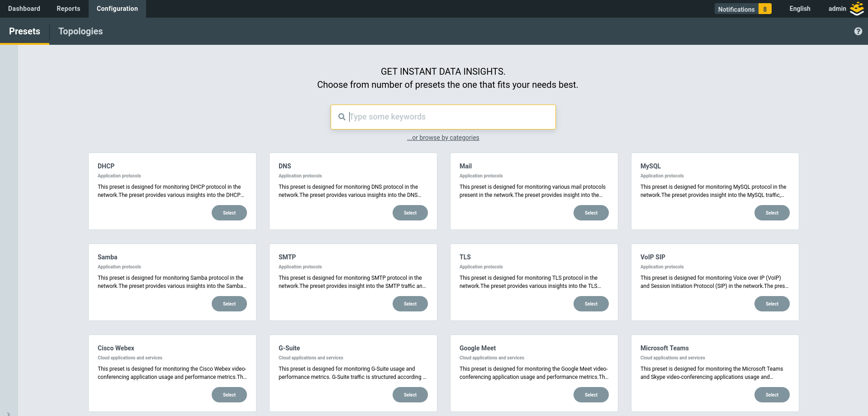Screen dimensions: 868x416
Task: Expand the left sidebar chevron
Action: click(x=9, y=413)
